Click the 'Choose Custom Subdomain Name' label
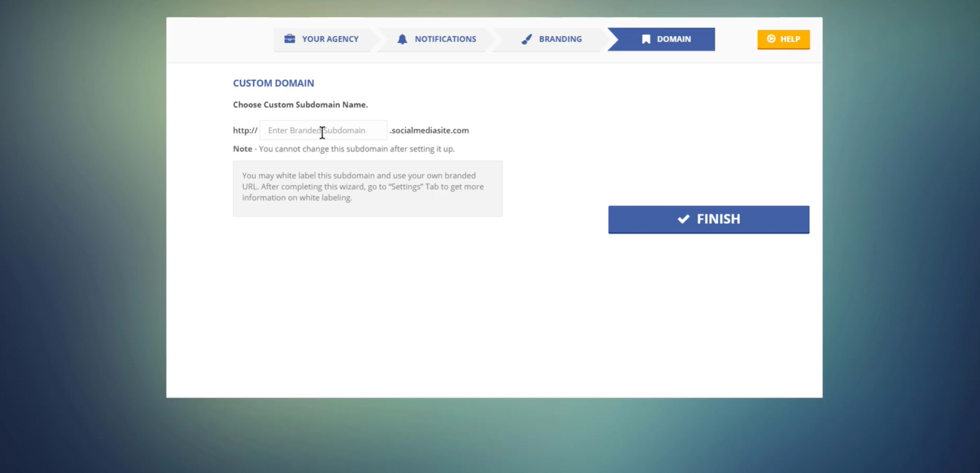Image resolution: width=980 pixels, height=473 pixels. 300,105
